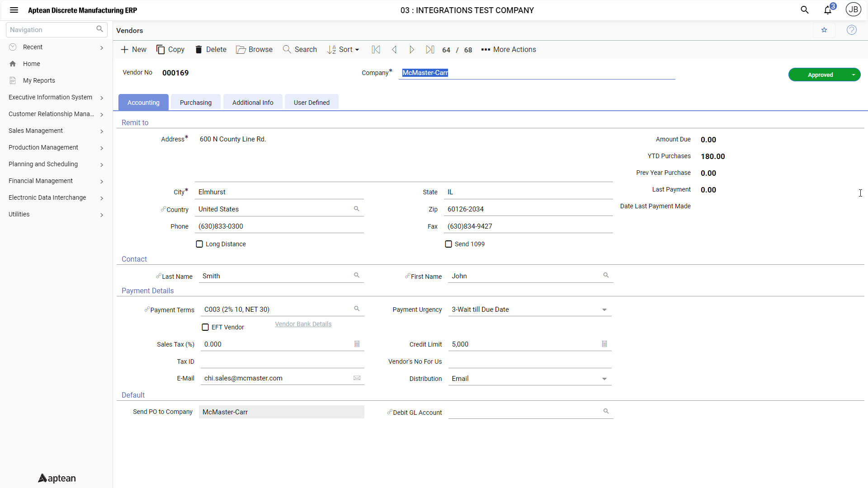
Task: Click the Browse folder icon
Action: pyautogui.click(x=241, y=49)
